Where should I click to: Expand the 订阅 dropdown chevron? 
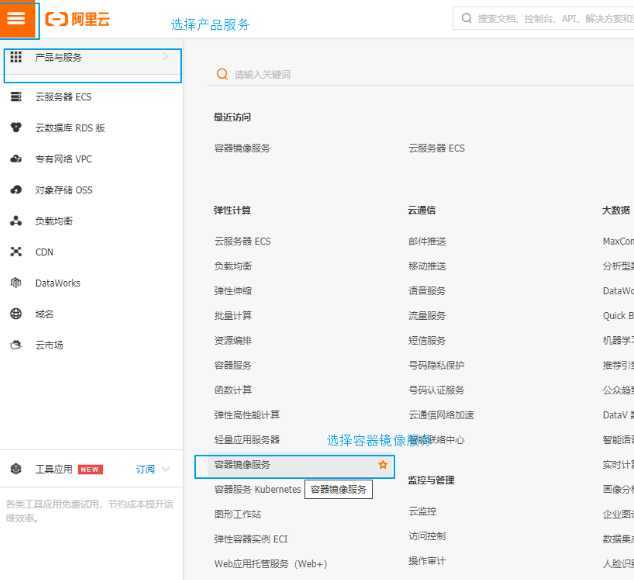point(165,469)
